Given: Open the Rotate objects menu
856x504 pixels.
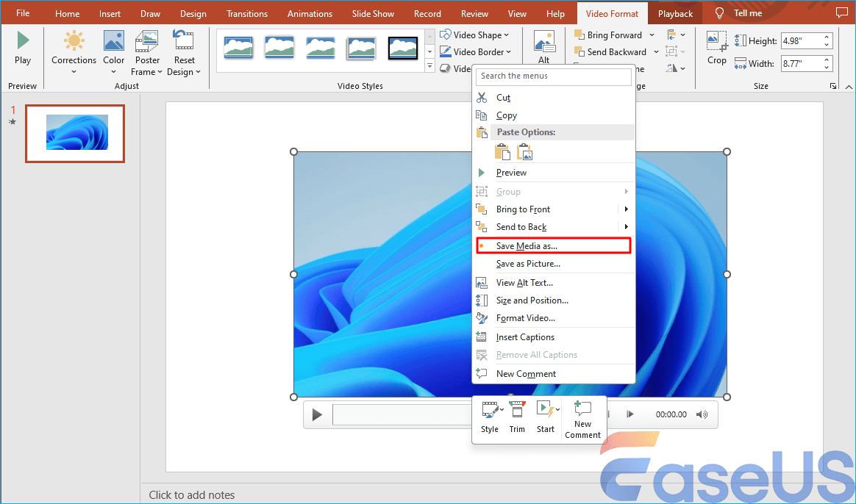Looking at the screenshot, I should (676, 68).
